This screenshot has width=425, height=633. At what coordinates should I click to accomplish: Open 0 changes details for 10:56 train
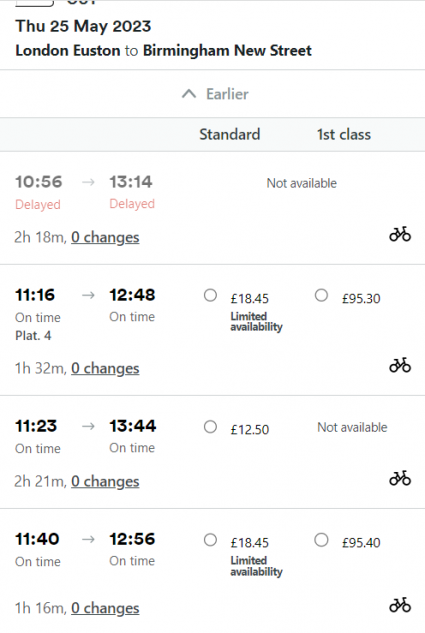105,237
